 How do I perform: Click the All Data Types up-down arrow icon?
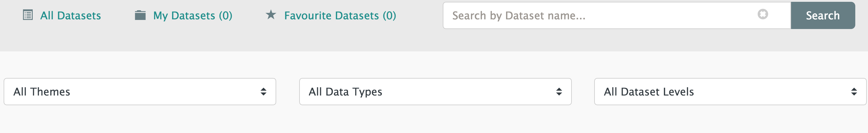[559, 92]
